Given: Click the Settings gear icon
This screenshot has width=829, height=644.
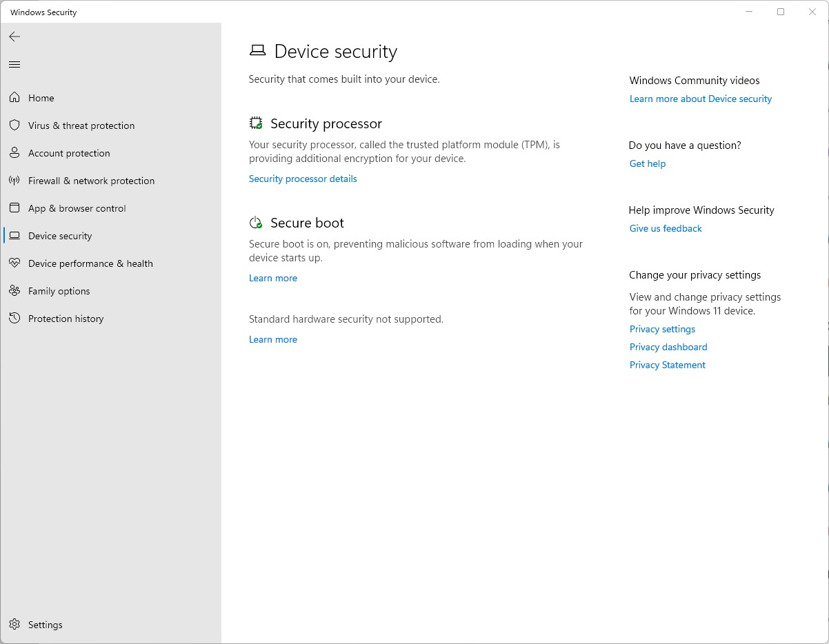Looking at the screenshot, I should click(14, 625).
